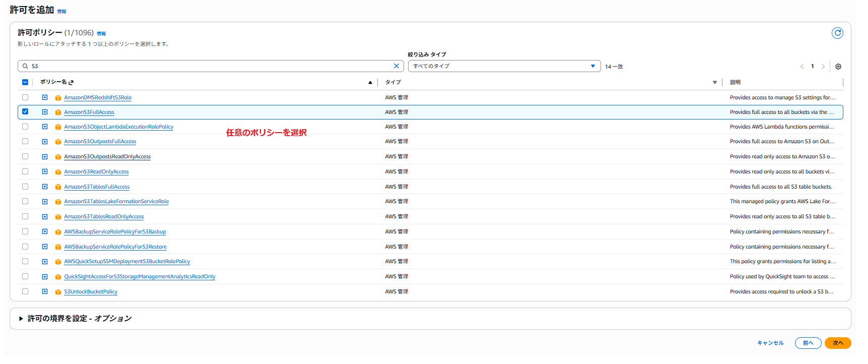
Task: Sort by type column arrow
Action: pos(714,82)
